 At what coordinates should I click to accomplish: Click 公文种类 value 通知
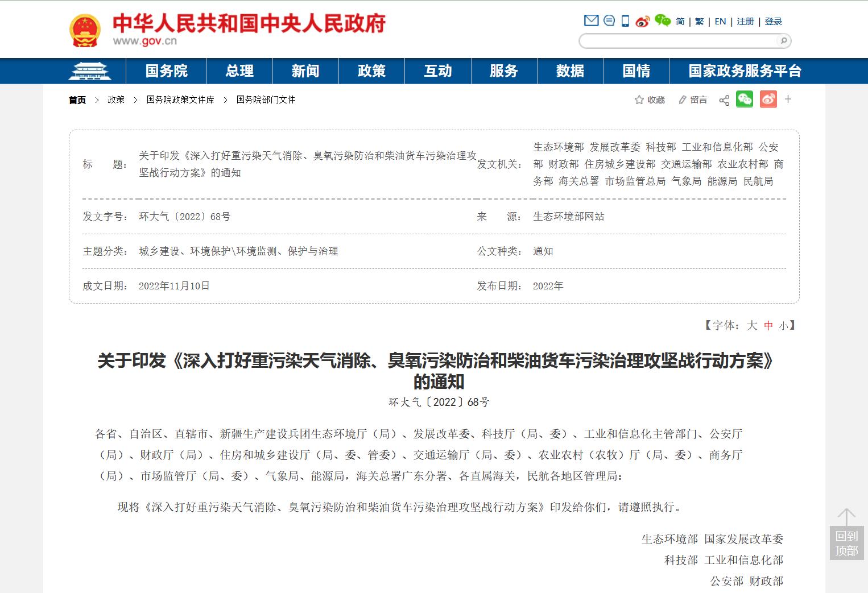(543, 251)
